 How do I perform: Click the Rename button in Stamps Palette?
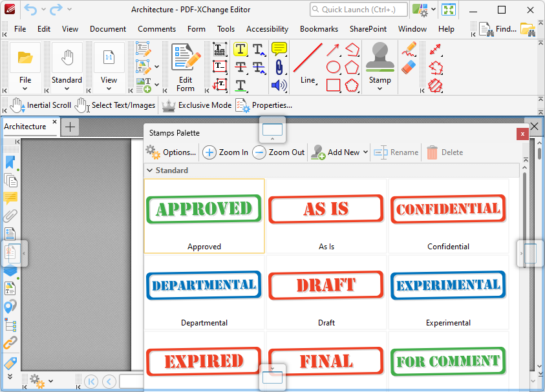(396, 152)
